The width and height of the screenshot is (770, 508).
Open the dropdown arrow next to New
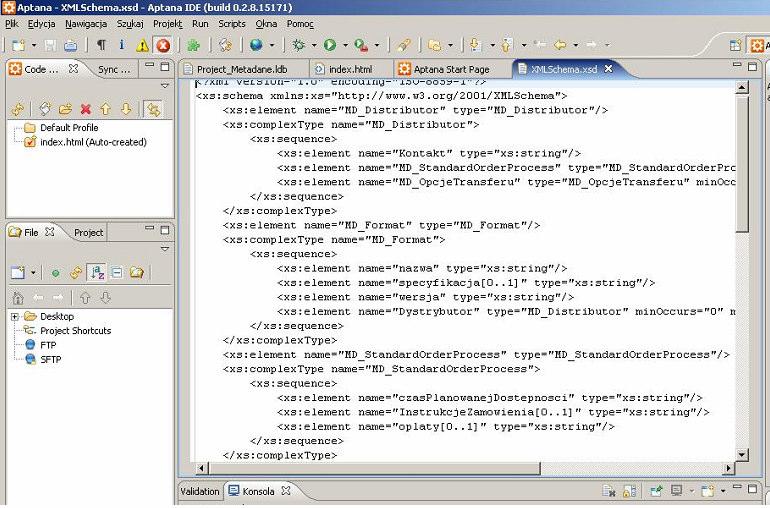tap(33, 45)
